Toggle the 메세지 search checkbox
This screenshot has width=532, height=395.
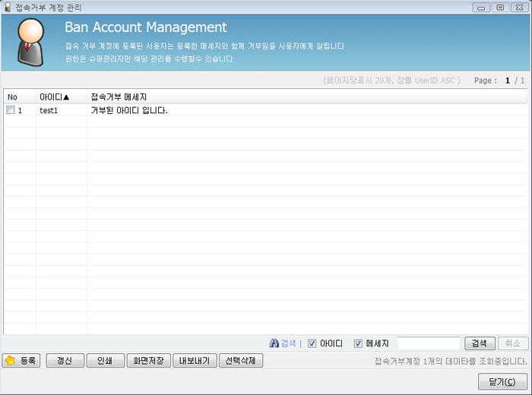(x=358, y=343)
